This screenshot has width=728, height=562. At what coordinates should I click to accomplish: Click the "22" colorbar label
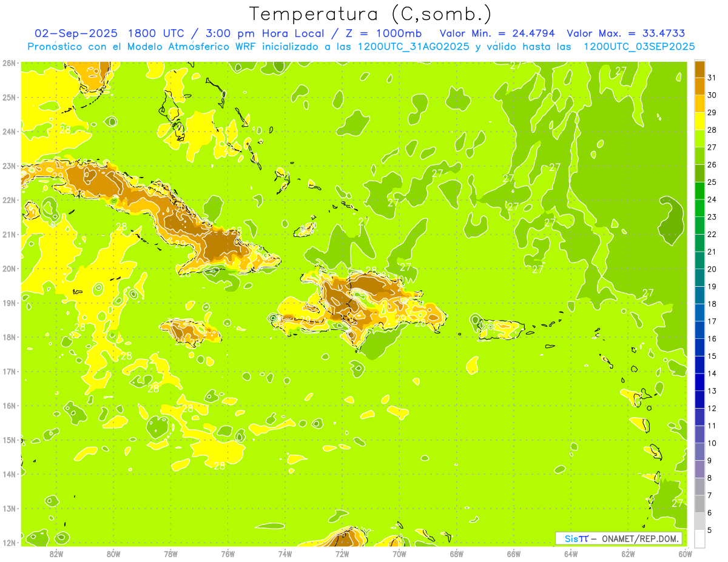click(x=712, y=235)
